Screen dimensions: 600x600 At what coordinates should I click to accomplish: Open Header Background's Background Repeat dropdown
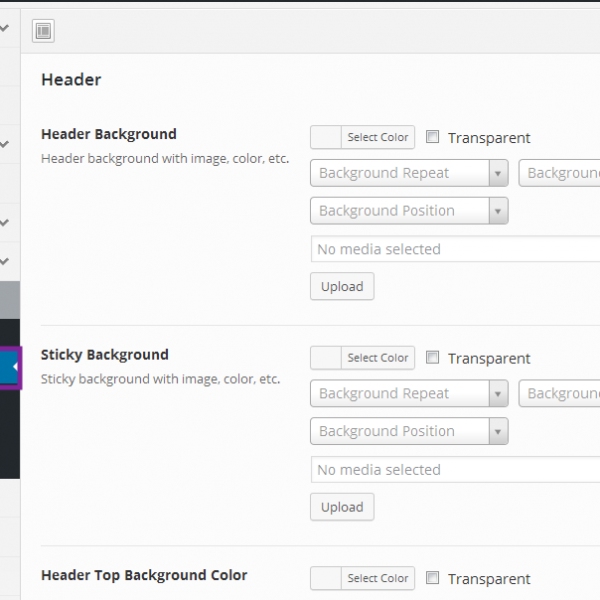(x=409, y=173)
